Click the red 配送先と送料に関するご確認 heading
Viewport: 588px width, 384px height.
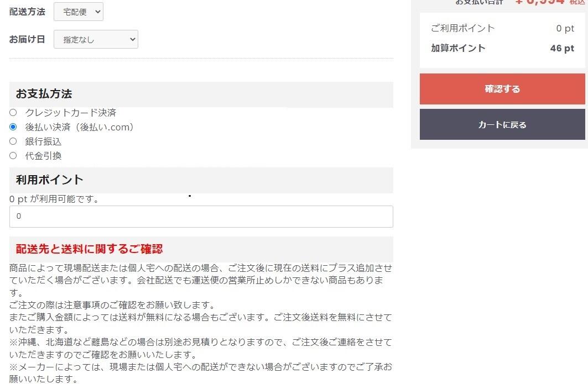coord(89,249)
